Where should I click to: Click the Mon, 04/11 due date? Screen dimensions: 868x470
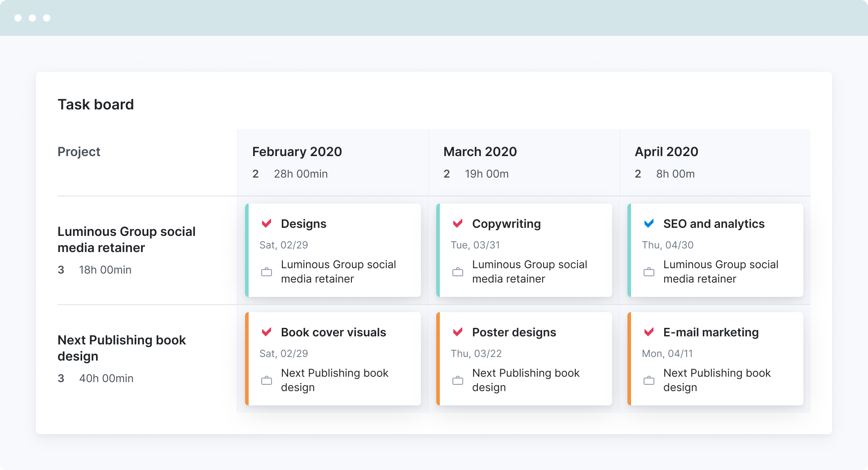(x=667, y=354)
